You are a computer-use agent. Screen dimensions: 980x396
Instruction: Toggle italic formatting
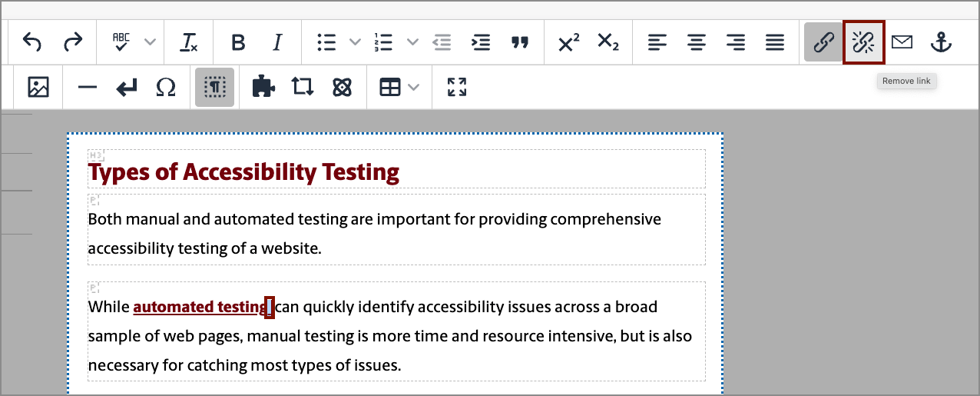click(x=278, y=42)
